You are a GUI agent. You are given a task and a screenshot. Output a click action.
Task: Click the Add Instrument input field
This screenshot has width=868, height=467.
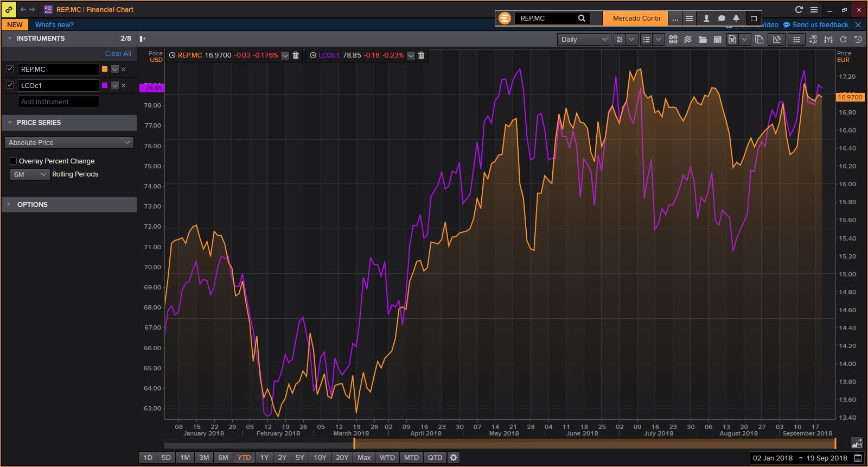tap(59, 102)
